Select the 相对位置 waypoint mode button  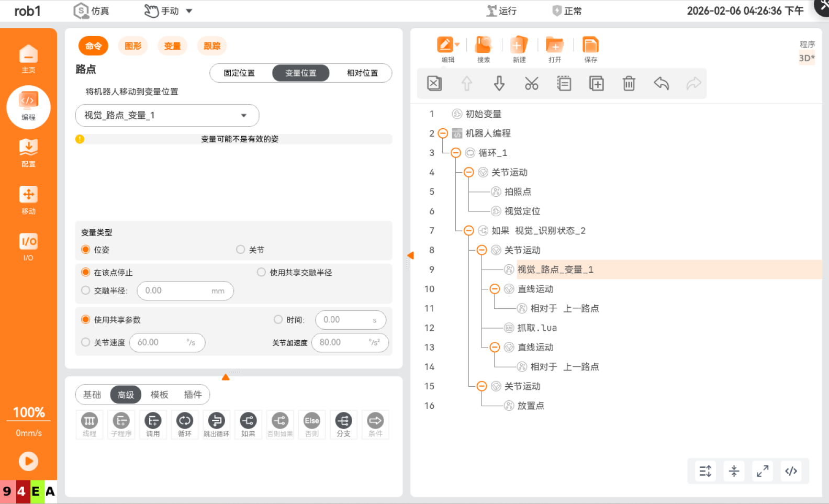pos(362,73)
